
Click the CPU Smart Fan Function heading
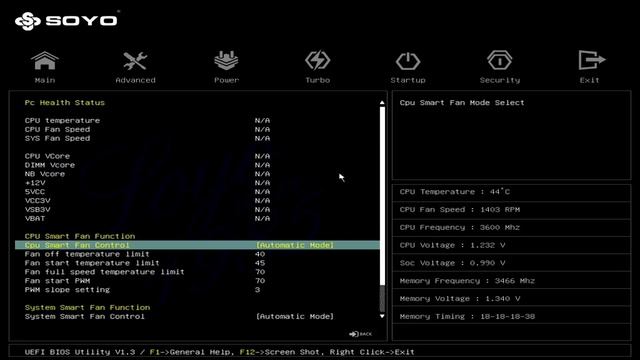point(80,236)
